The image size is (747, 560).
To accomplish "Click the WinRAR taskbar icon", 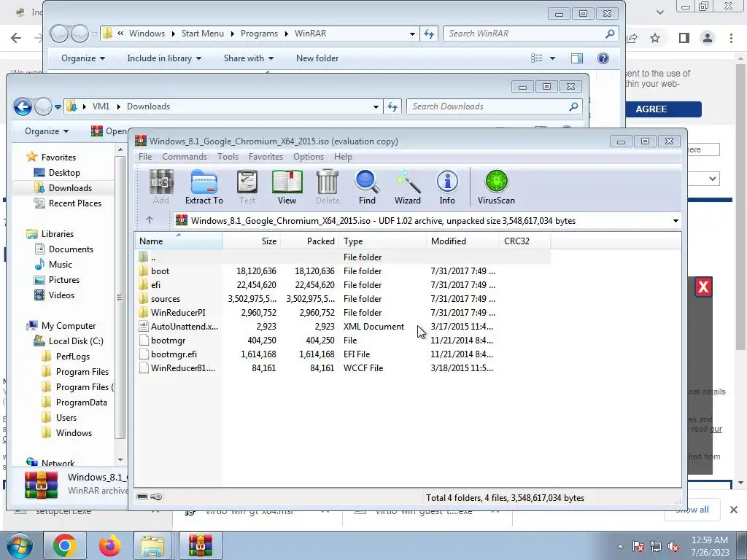I will pos(200,545).
